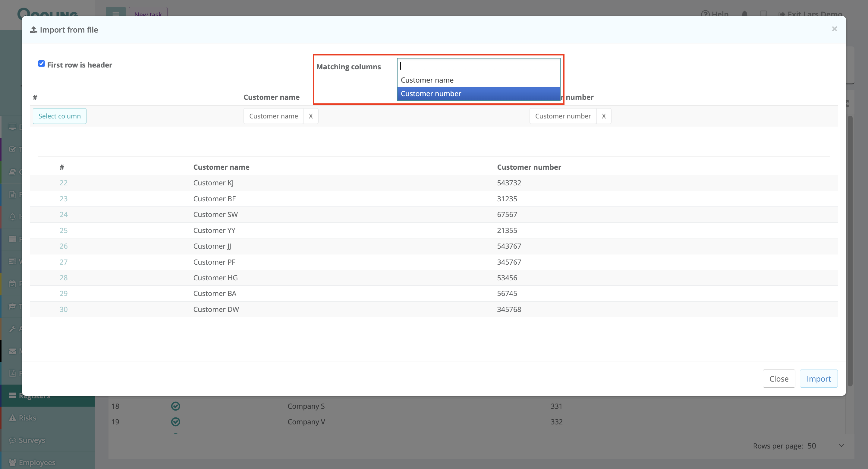Click the Matching columns search field
The height and width of the screenshot is (469, 868).
[x=479, y=66]
